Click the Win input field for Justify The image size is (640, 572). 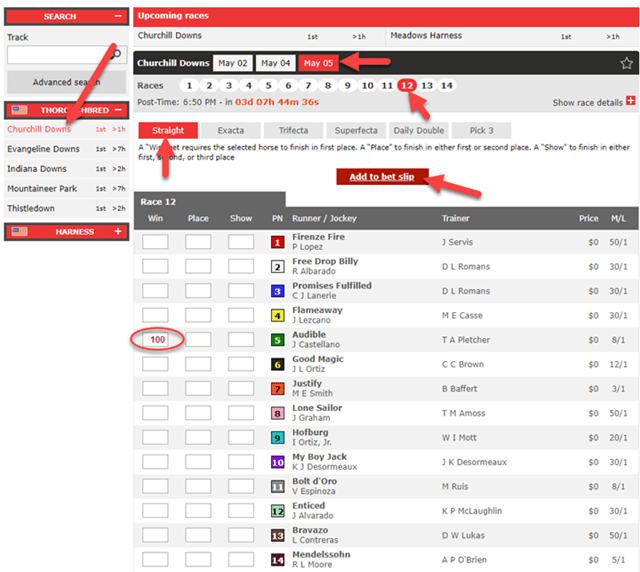point(155,389)
